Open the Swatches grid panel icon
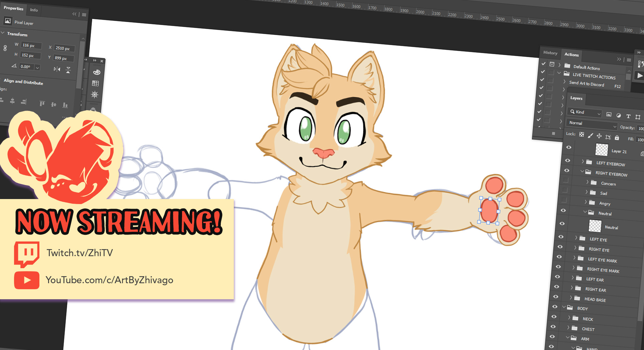 pos(96,83)
